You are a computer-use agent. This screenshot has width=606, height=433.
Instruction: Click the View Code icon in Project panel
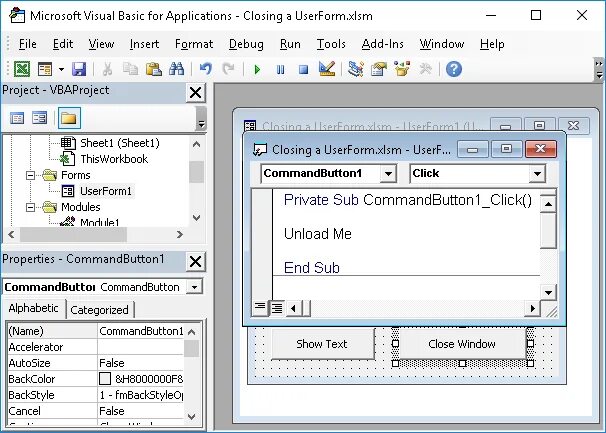tap(17, 118)
